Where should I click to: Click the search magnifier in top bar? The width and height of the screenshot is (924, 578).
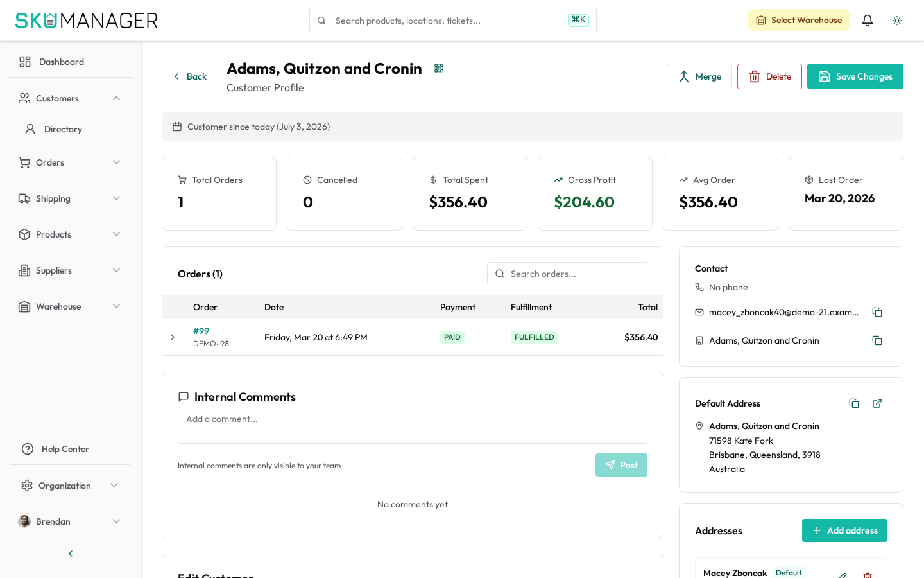tap(321, 21)
